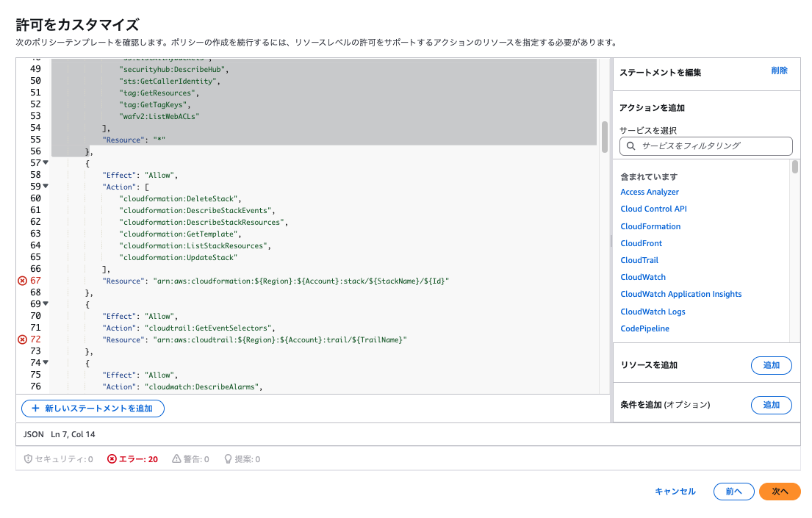Click the red error count icon
Viewport: 812px width, 518px height.
pyautogui.click(x=112, y=459)
